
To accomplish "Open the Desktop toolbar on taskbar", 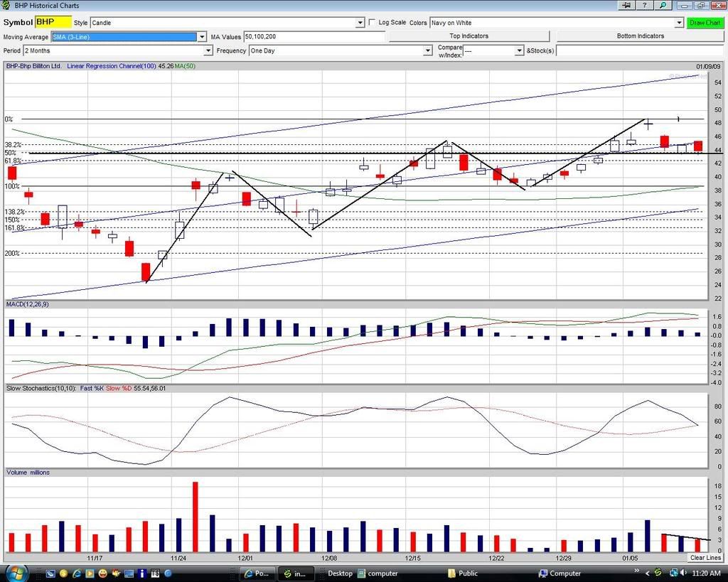I will (340, 573).
